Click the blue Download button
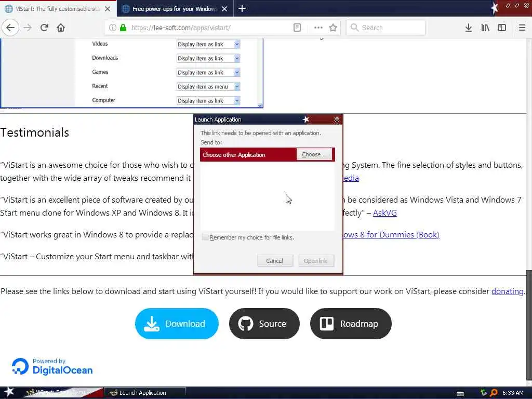Image resolution: width=532 pixels, height=399 pixels. tap(177, 323)
